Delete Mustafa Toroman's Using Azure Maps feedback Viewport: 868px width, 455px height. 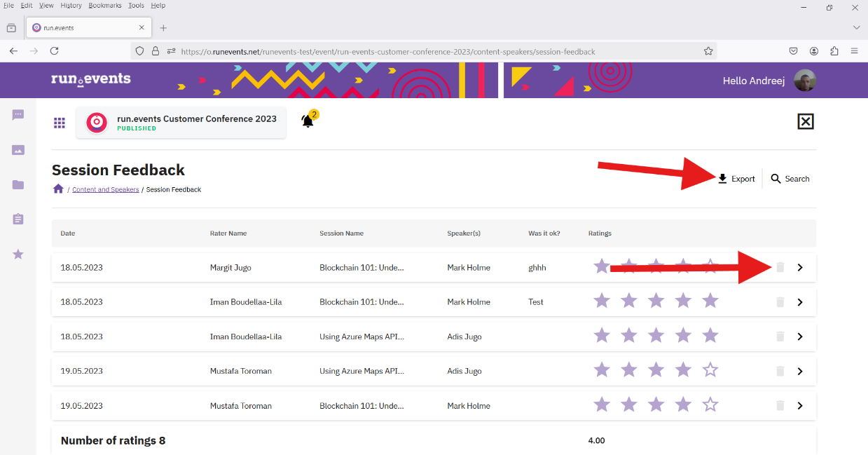click(x=780, y=372)
